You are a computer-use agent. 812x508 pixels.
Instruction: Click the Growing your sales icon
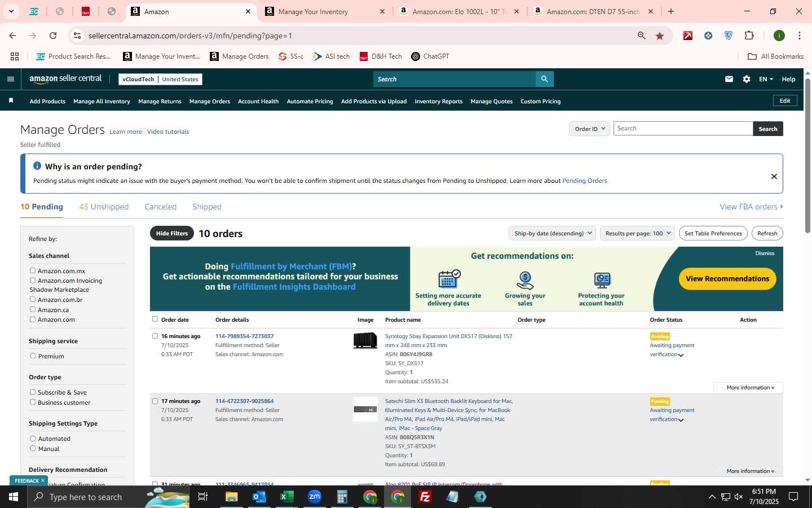pyautogui.click(x=525, y=280)
